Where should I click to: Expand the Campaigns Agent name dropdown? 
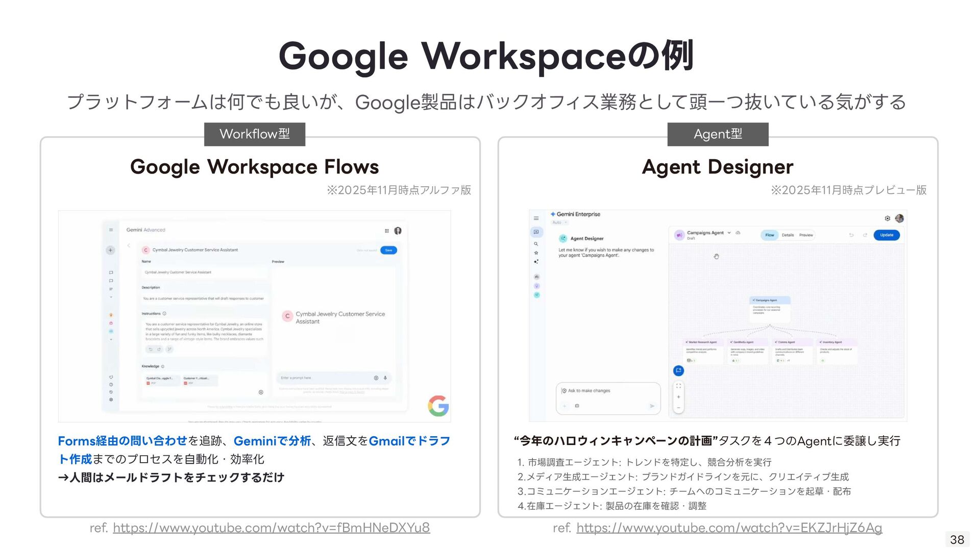pos(729,233)
